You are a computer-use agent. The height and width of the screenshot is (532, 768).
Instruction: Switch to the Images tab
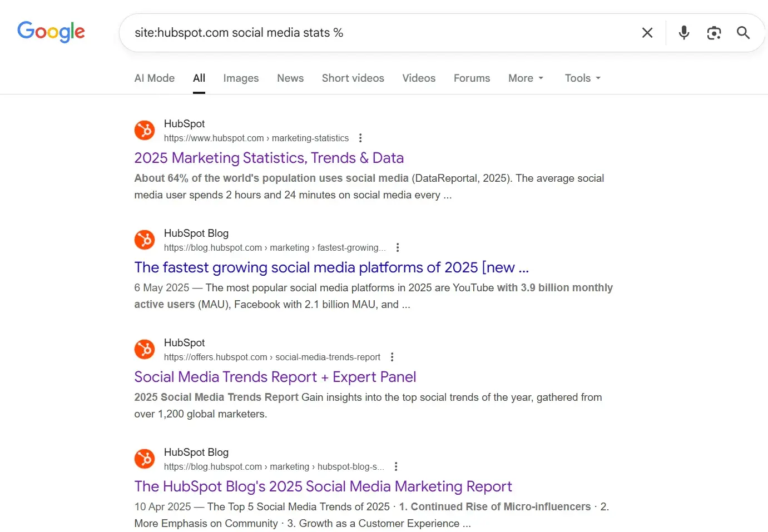pyautogui.click(x=241, y=78)
